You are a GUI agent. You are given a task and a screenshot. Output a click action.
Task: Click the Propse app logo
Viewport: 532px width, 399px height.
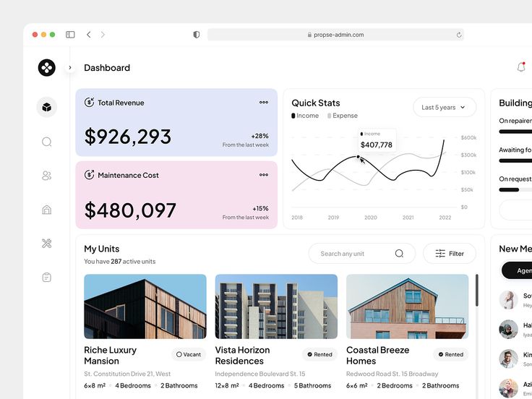pyautogui.click(x=47, y=67)
